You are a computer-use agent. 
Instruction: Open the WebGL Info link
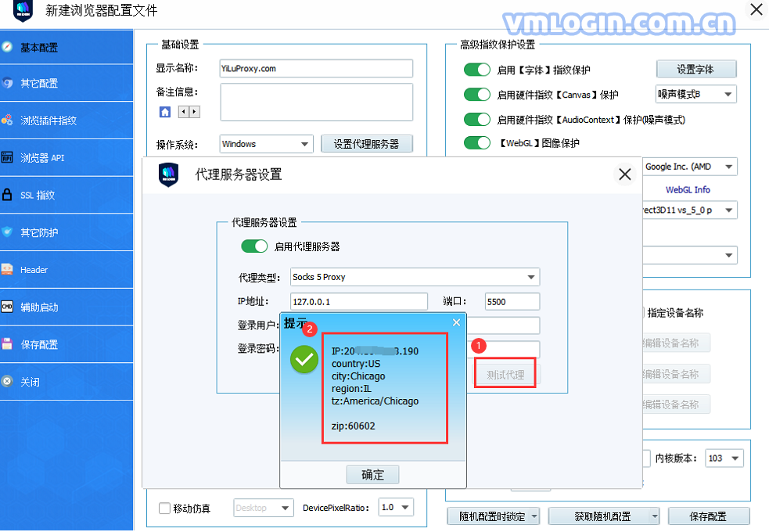coord(688,190)
